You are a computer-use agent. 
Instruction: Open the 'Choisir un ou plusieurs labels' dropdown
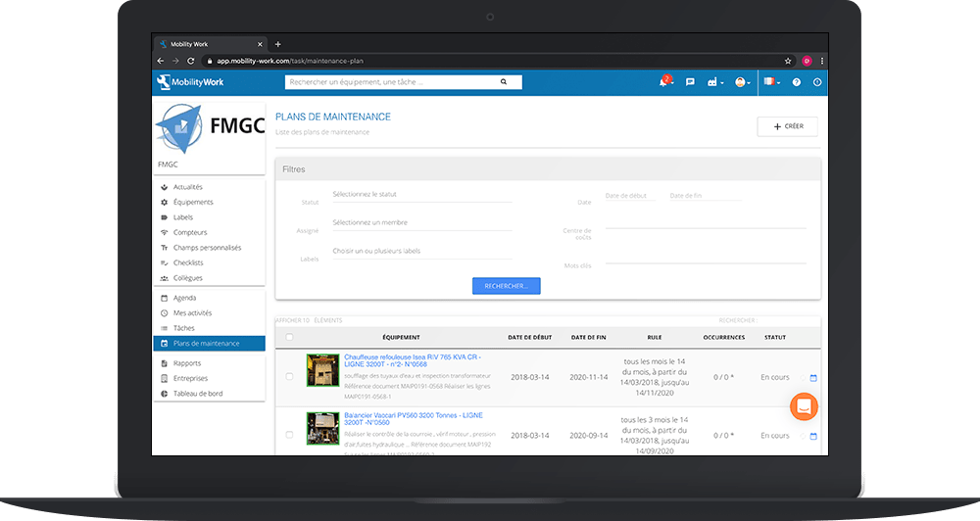click(421, 251)
